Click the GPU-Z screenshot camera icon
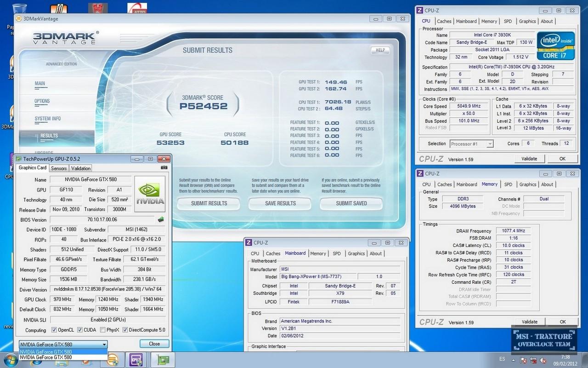This screenshot has height=368, width=588. [164, 168]
